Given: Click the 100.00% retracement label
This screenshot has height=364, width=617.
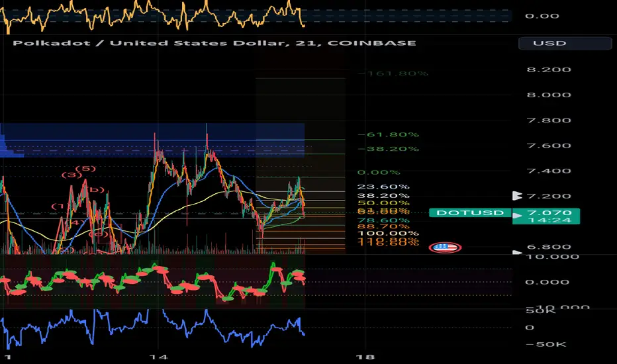Looking at the screenshot, I should click(x=388, y=234).
